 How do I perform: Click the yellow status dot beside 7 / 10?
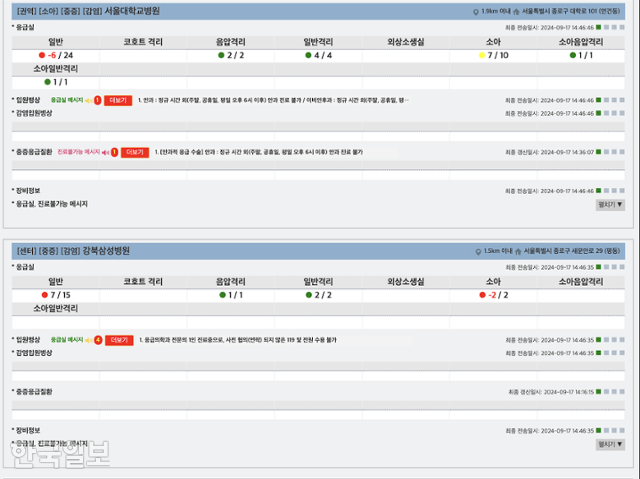[x=482, y=55]
